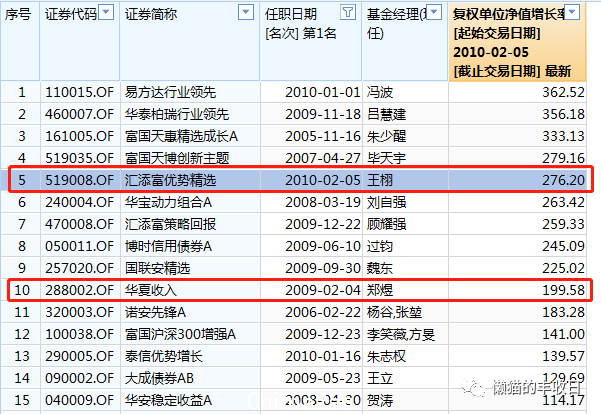Select growth value 263.42

coord(563,202)
